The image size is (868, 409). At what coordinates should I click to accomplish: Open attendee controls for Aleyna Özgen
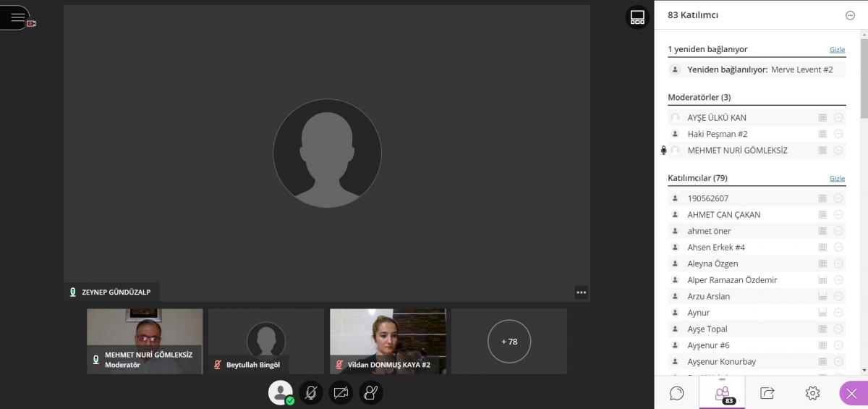(x=838, y=263)
